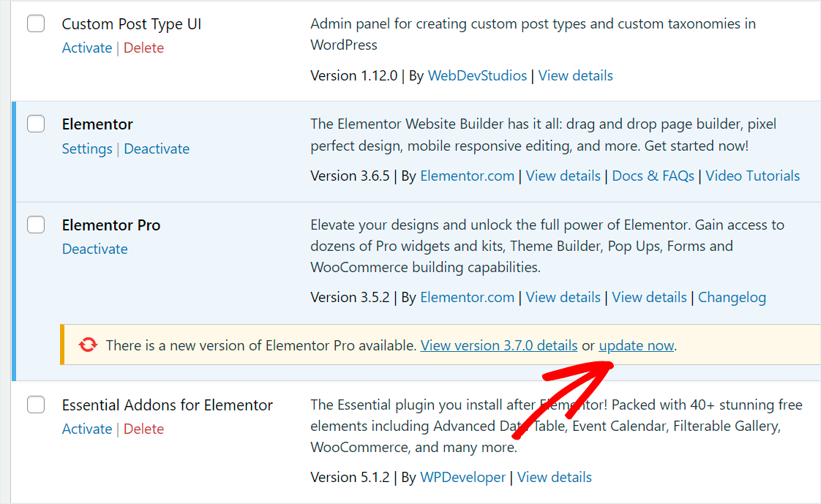Viewport: 821px width, 504px height.
Task: Select the 'Version 3.6.5' text
Action: (350, 176)
